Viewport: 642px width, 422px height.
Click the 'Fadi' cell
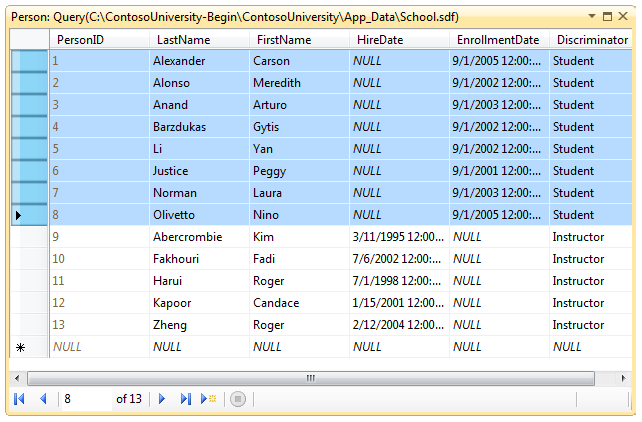coord(299,259)
